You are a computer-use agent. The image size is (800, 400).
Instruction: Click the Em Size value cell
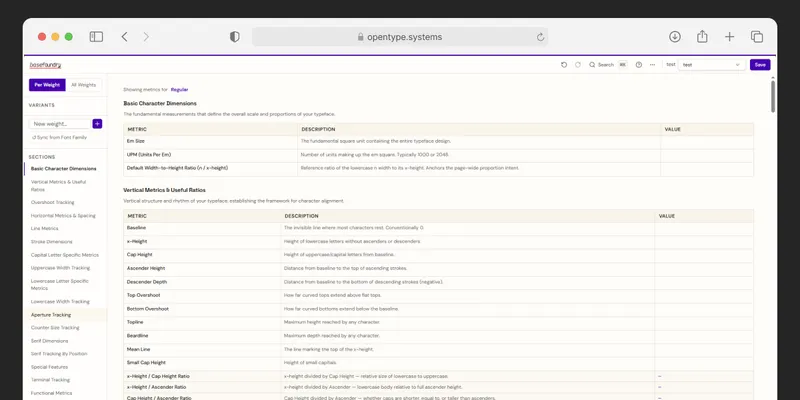pyautogui.click(x=707, y=142)
